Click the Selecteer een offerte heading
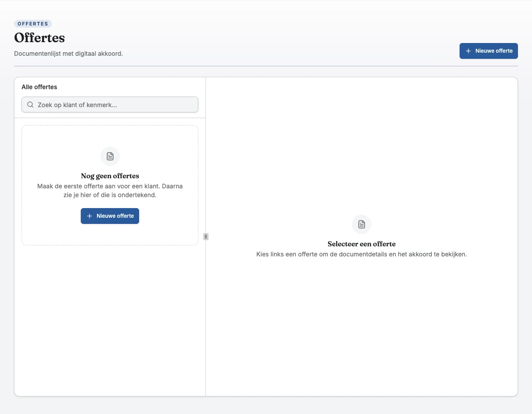The image size is (532, 414). [x=362, y=244]
